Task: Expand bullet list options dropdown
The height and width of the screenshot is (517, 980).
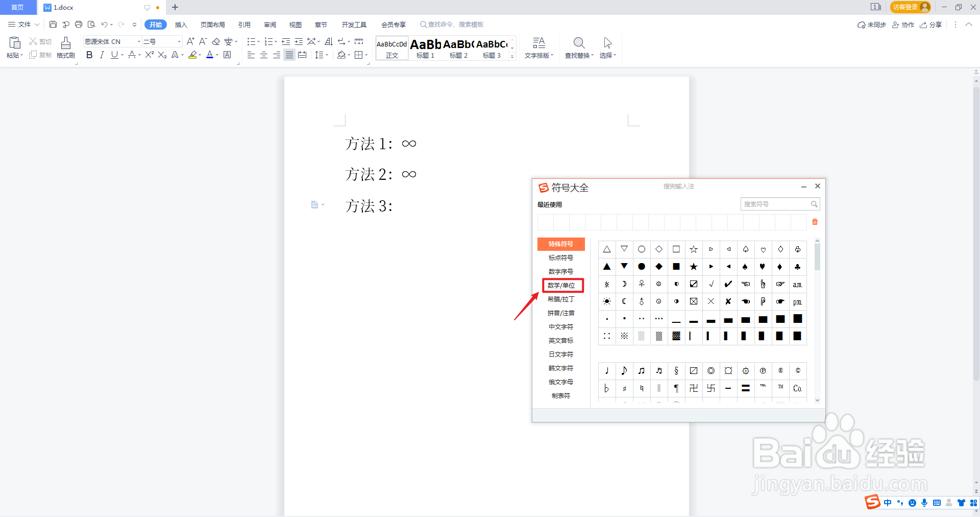Action: click(258, 41)
